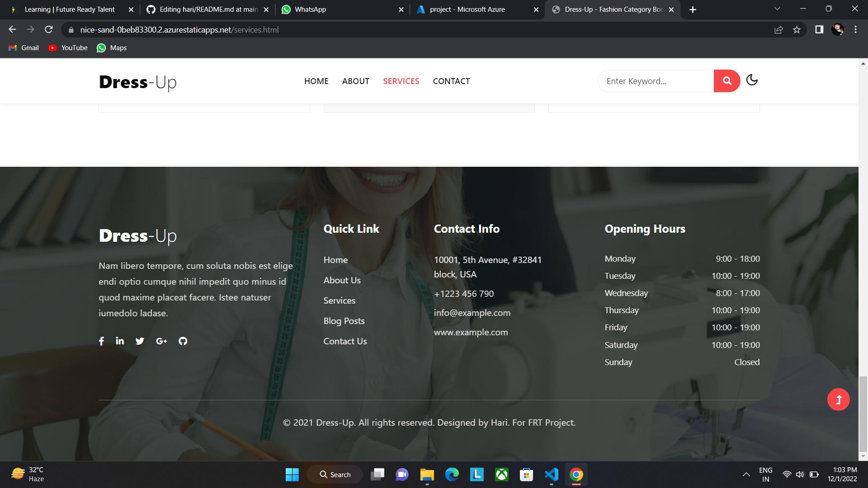
Task: Open the LinkedIn icon in the footer
Action: tap(119, 341)
